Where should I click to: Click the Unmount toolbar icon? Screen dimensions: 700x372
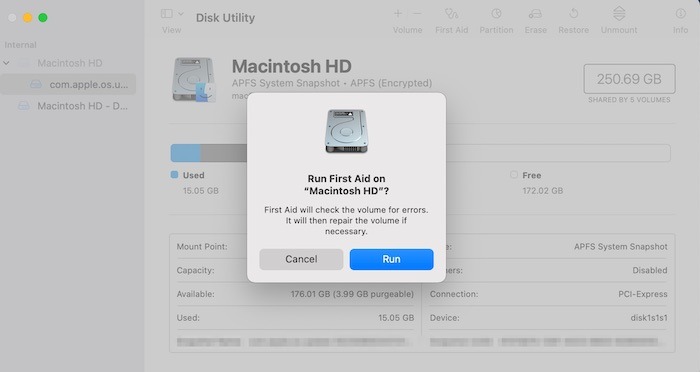click(619, 14)
